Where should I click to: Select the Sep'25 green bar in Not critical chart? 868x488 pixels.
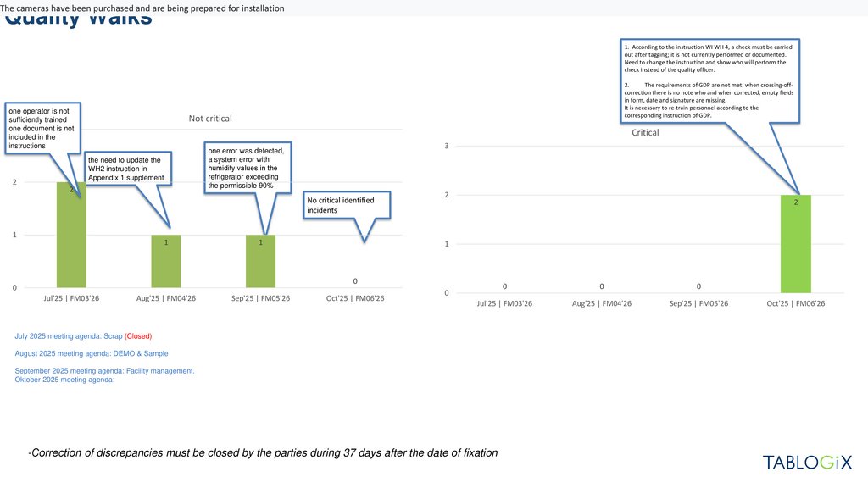(x=260, y=261)
